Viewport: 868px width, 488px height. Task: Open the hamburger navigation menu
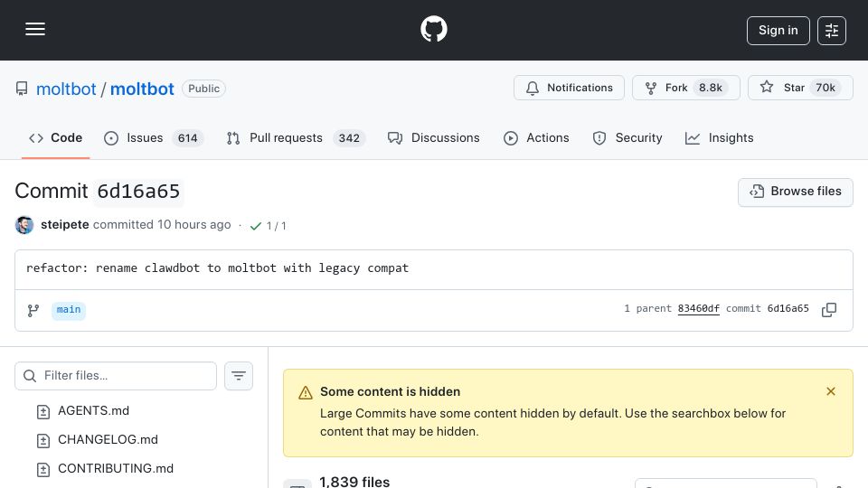pyautogui.click(x=35, y=29)
